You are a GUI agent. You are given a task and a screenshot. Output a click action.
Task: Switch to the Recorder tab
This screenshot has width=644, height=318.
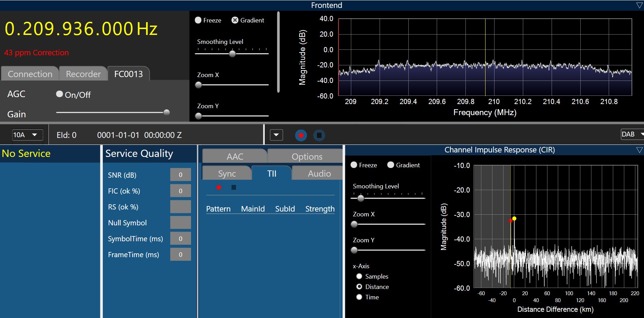83,74
